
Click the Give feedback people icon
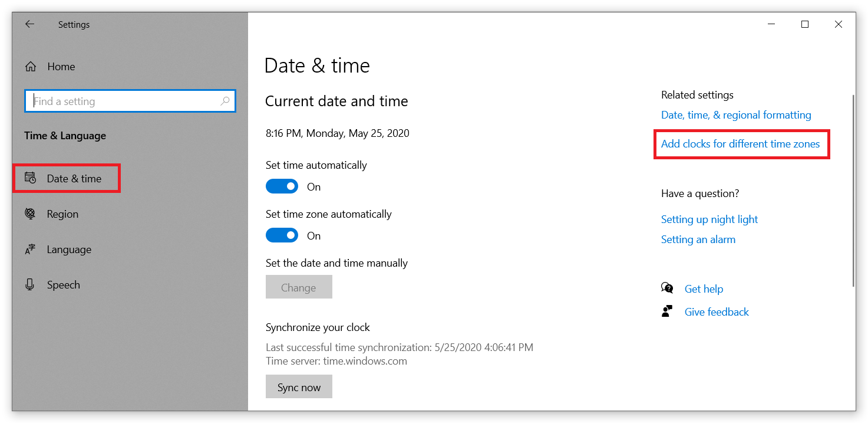pyautogui.click(x=666, y=311)
